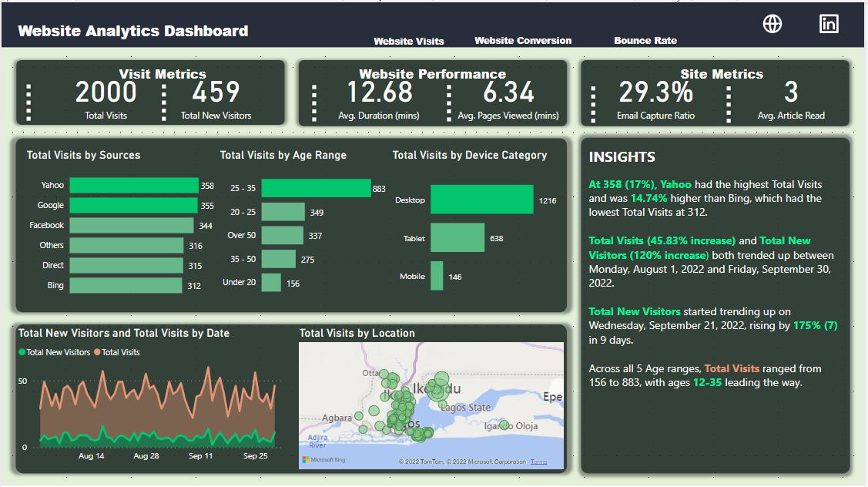
Task: Select the Yahoo bar in Sources chart
Action: click(133, 186)
